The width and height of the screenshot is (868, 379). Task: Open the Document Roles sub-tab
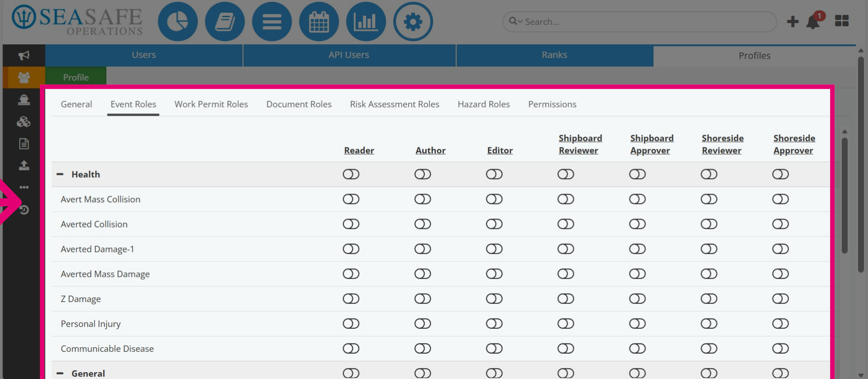299,104
